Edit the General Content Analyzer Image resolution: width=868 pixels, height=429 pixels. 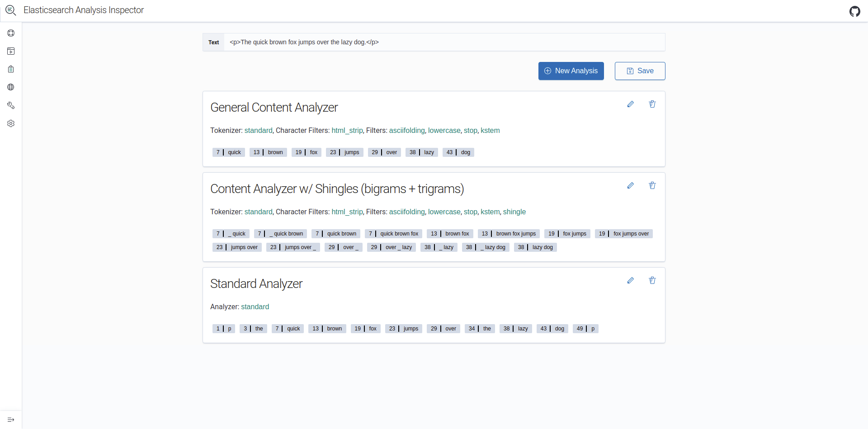point(630,104)
